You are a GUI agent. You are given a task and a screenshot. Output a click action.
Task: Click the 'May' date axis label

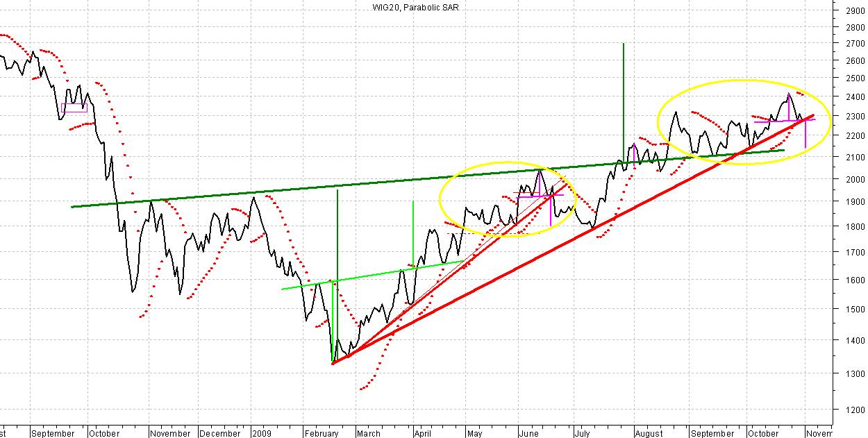click(x=474, y=433)
